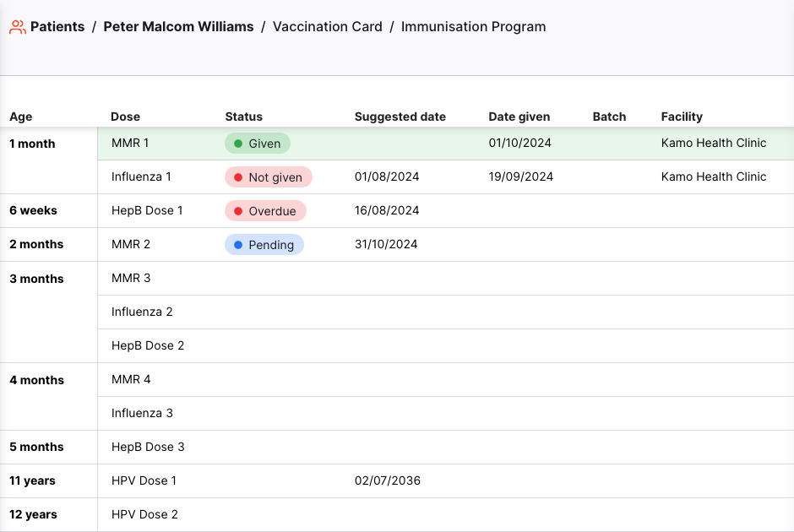Select the Influenza 1 dose row
This screenshot has width=794, height=532.
[141, 177]
